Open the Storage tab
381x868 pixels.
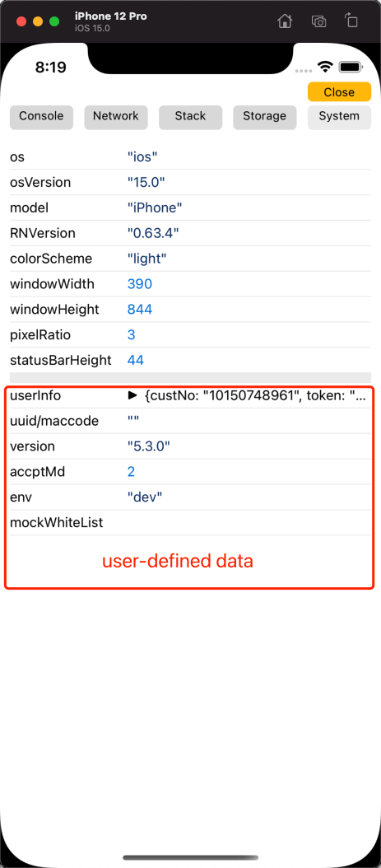[x=265, y=118]
